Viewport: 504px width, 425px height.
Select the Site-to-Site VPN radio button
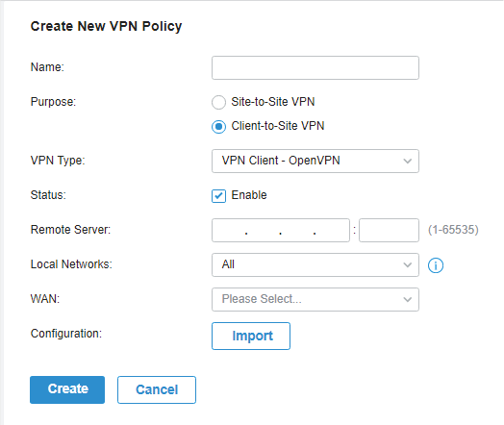218,103
